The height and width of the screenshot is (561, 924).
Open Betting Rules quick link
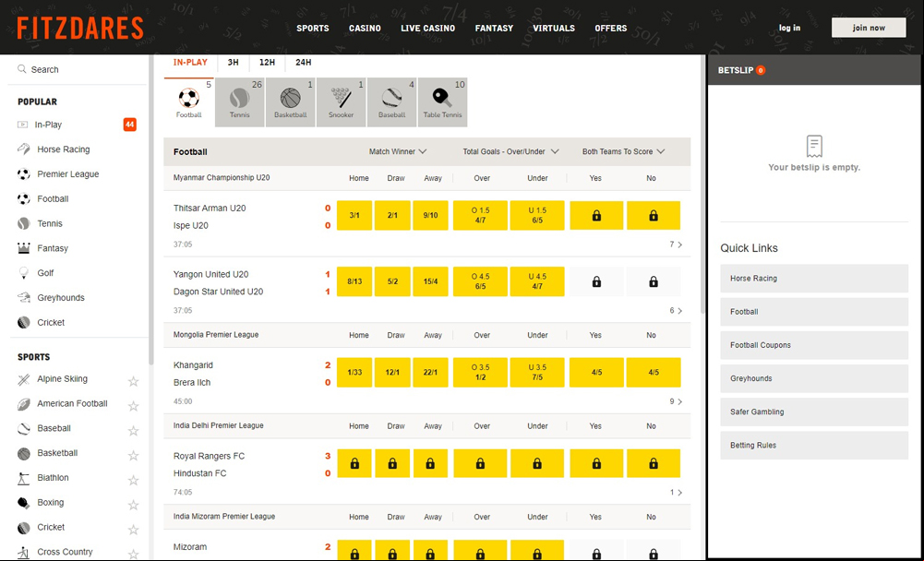(814, 445)
